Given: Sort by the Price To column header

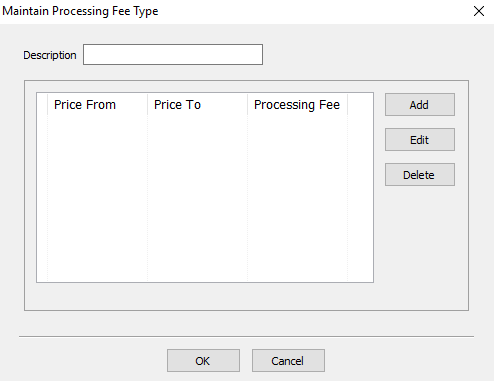Looking at the screenshot, I should click(197, 104).
